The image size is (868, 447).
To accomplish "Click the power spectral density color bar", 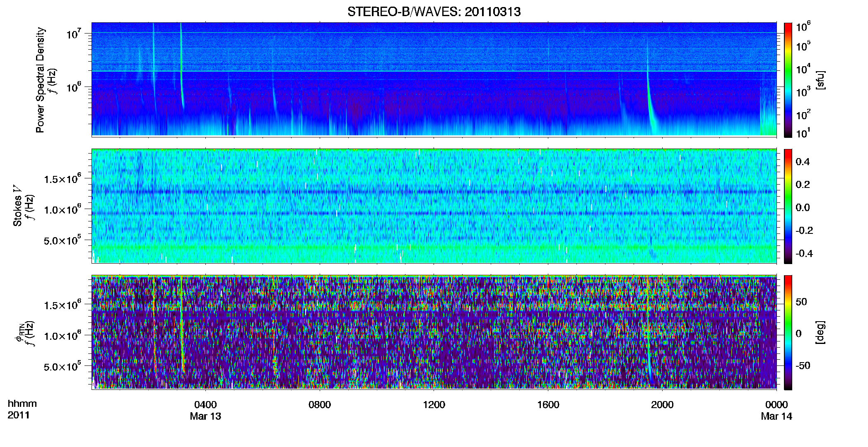I will tap(788, 80).
